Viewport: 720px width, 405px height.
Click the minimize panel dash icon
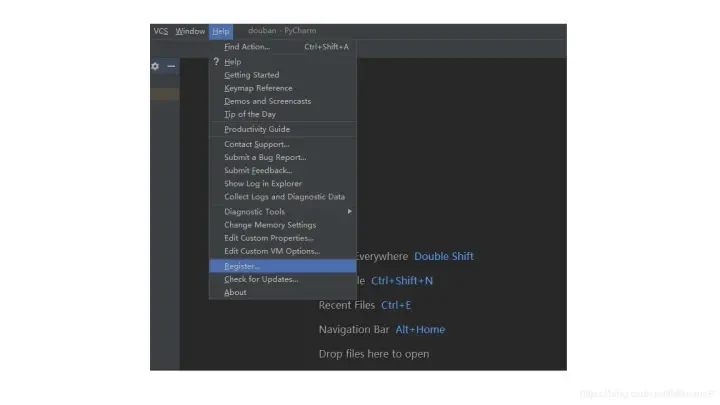[171, 66]
